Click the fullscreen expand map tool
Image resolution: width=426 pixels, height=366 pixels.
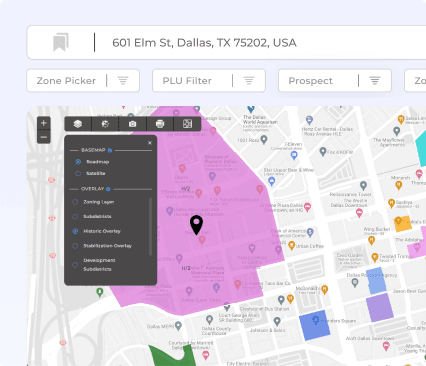187,124
